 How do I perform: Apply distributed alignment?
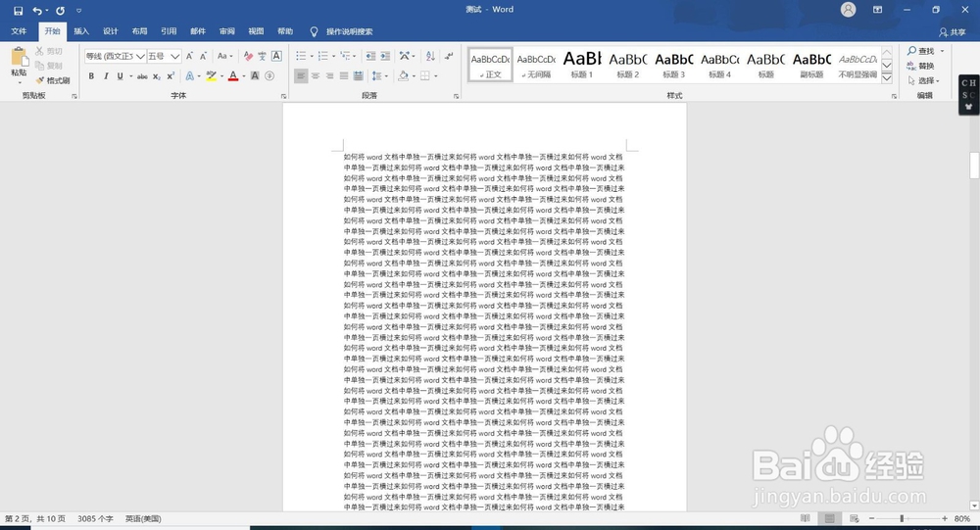[358, 76]
